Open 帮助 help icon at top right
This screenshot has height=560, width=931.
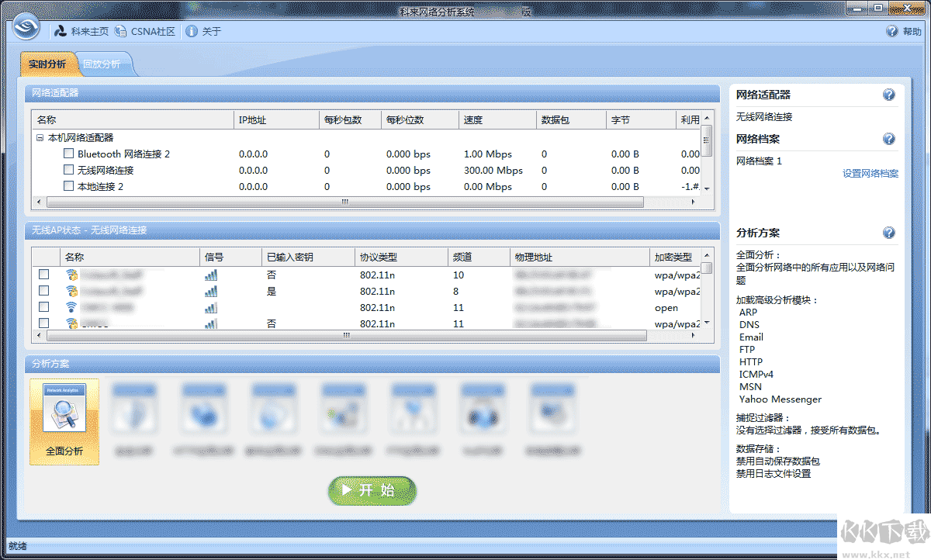coord(892,32)
